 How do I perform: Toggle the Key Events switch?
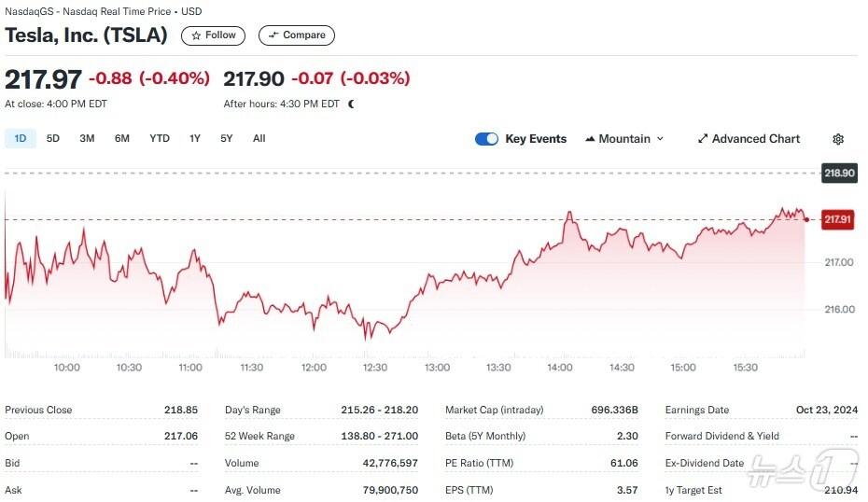(x=486, y=139)
